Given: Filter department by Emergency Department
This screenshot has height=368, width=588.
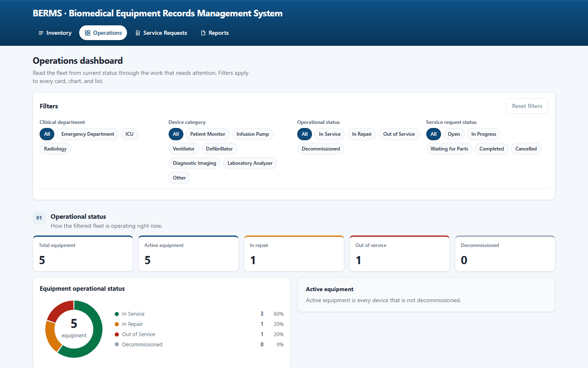Looking at the screenshot, I should [x=87, y=134].
